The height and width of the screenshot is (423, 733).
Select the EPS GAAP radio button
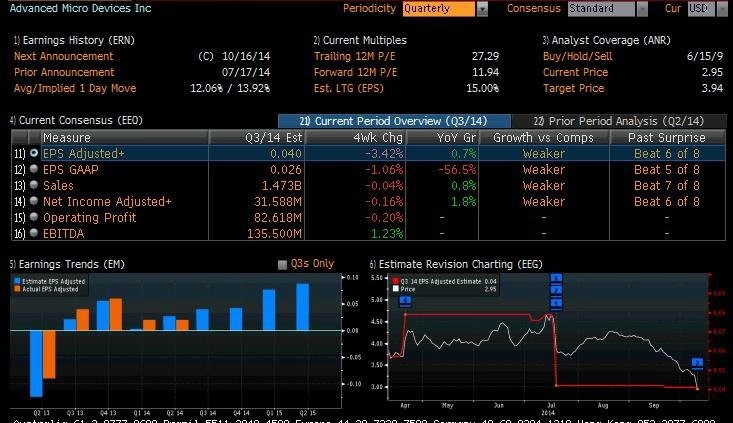(x=34, y=169)
